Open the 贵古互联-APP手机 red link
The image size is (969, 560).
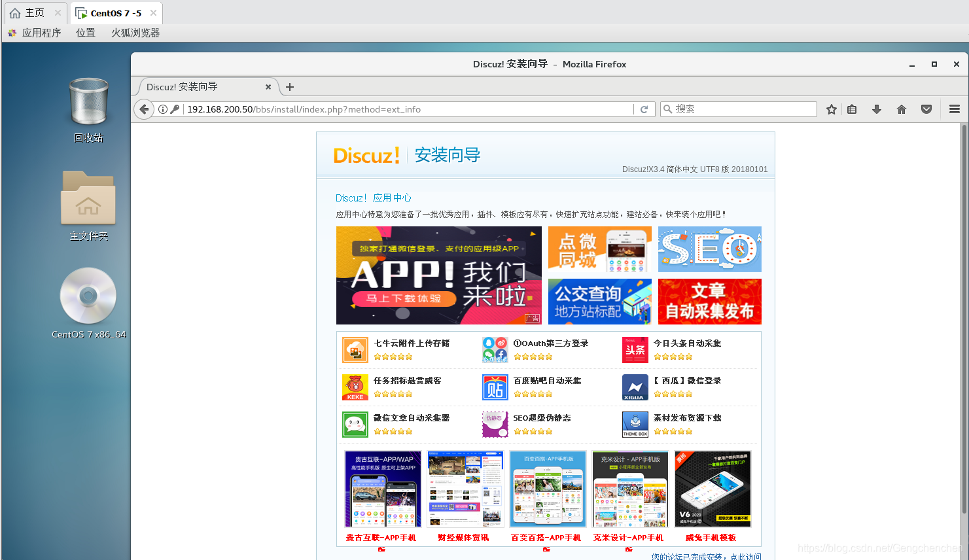381,538
